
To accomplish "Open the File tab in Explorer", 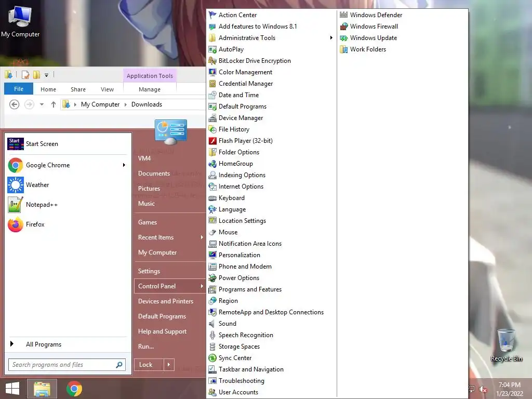I will [x=19, y=89].
